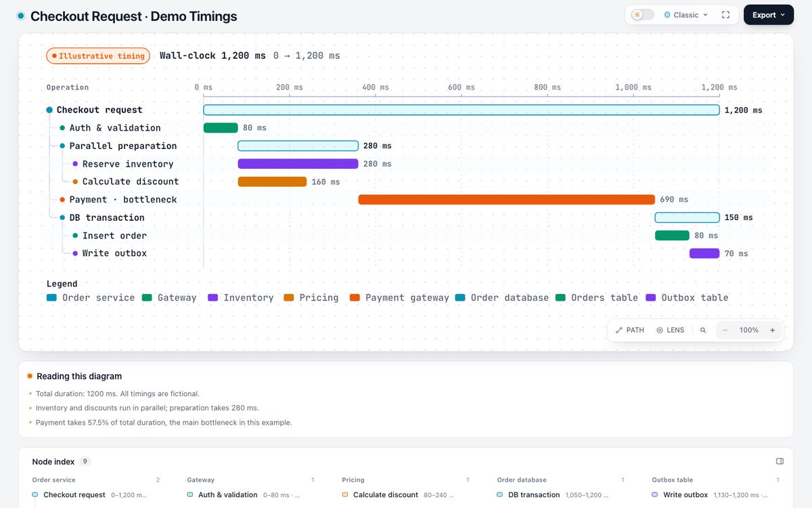Click the Illustrative timing badge

(98, 56)
